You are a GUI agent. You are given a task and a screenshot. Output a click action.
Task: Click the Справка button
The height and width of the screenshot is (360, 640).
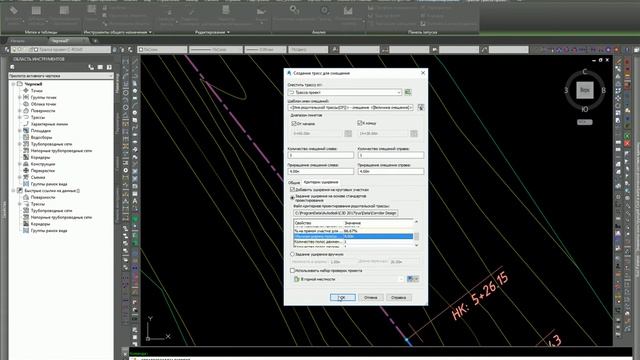click(398, 298)
